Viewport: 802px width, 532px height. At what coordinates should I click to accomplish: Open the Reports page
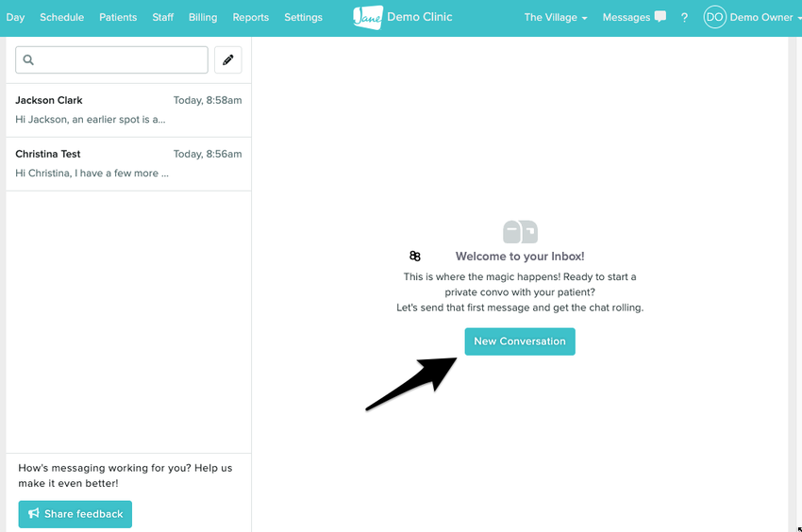coord(251,17)
